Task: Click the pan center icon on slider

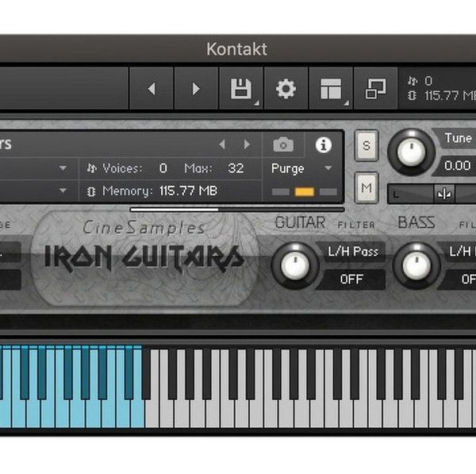Action: click(444, 194)
